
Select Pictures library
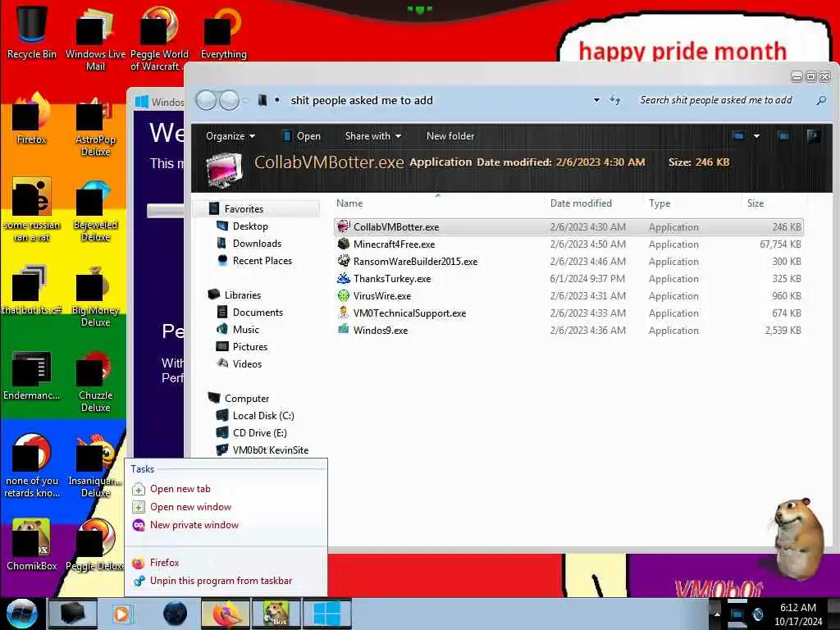249,346
